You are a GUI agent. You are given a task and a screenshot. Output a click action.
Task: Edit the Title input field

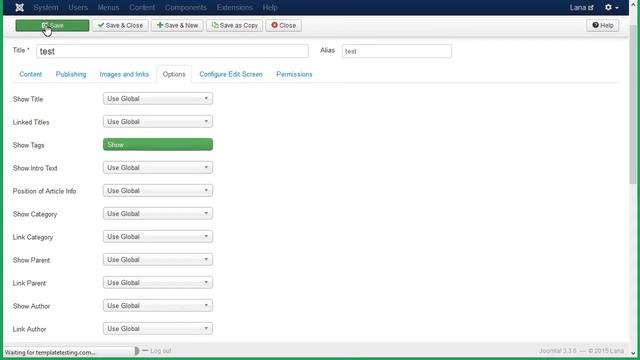172,51
